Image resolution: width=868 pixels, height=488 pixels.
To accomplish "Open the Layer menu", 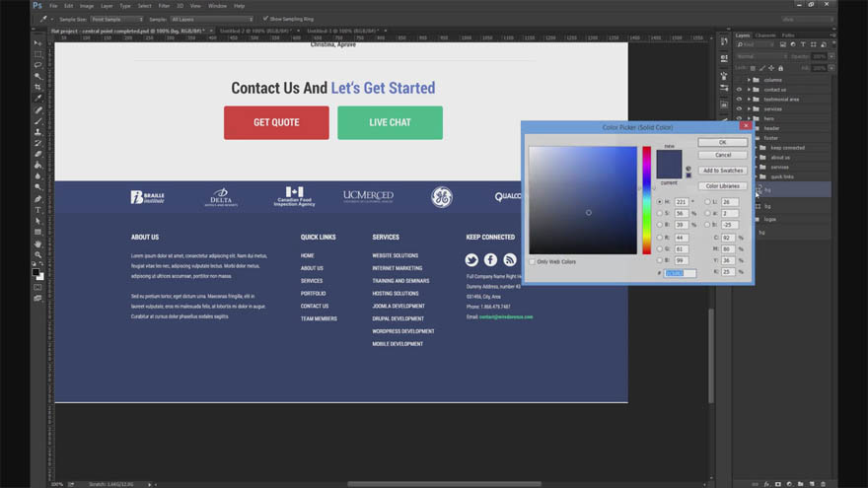I will pyautogui.click(x=107, y=6).
